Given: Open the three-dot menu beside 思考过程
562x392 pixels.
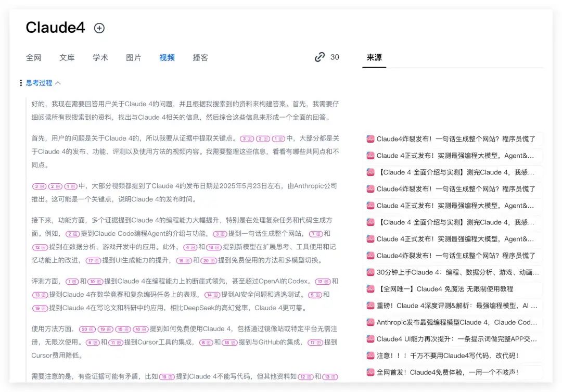Looking at the screenshot, I should (x=21, y=83).
